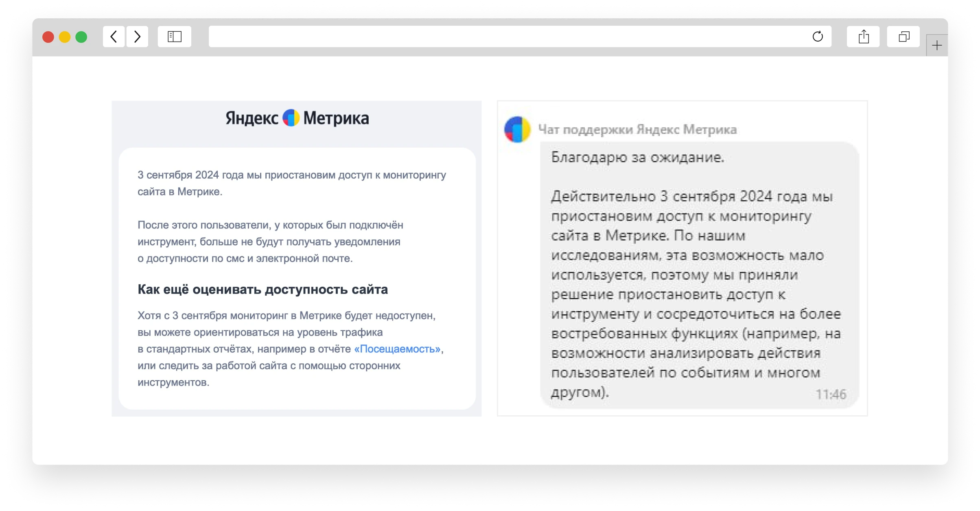Click the green maximize traffic light
This screenshot has width=980, height=511.
click(x=82, y=37)
